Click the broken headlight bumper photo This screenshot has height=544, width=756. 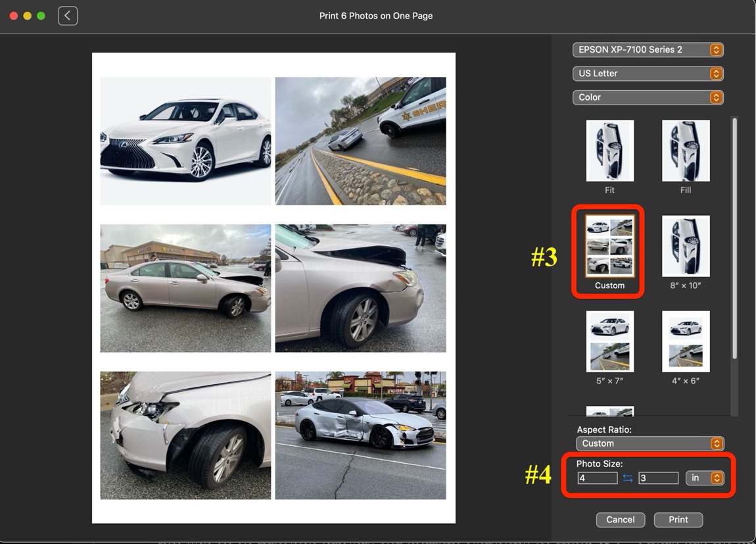(x=185, y=435)
